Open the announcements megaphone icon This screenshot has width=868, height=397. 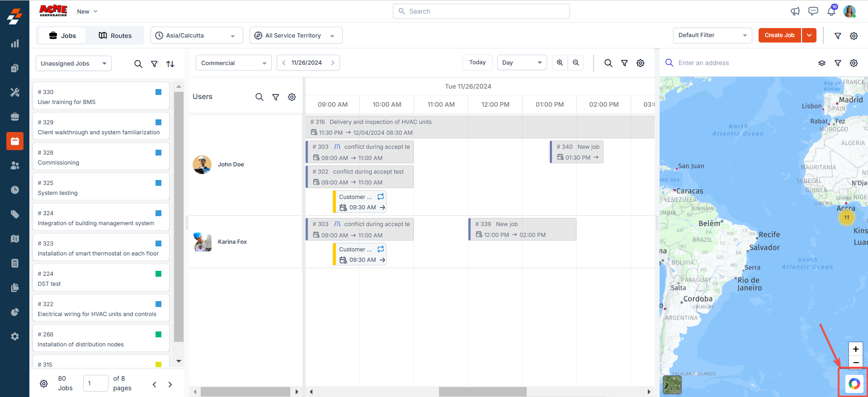795,11
